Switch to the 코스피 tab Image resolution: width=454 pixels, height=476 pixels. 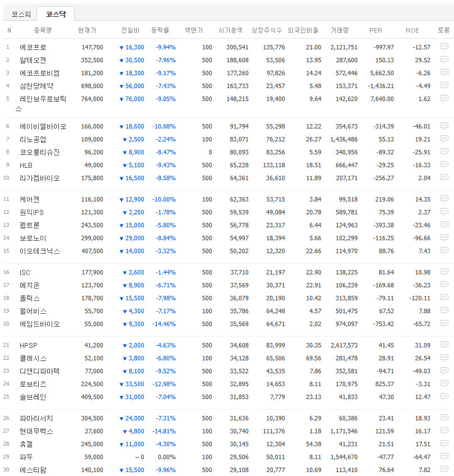(21, 14)
